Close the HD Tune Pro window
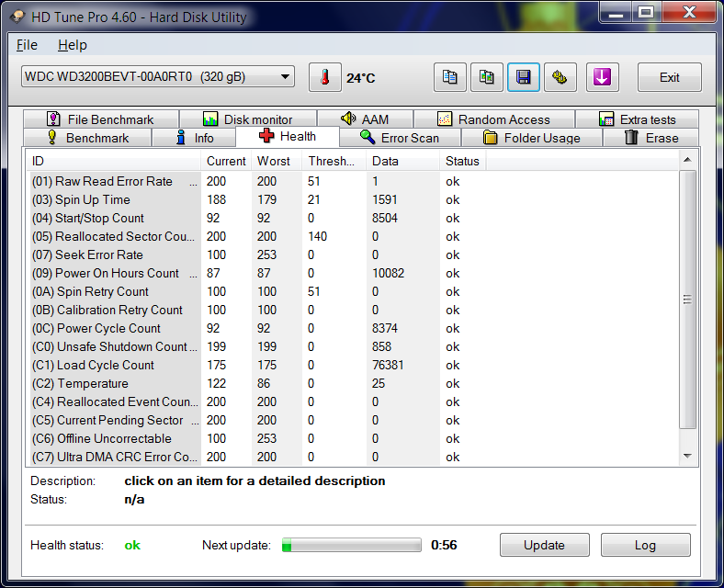The image size is (724, 588). click(689, 13)
